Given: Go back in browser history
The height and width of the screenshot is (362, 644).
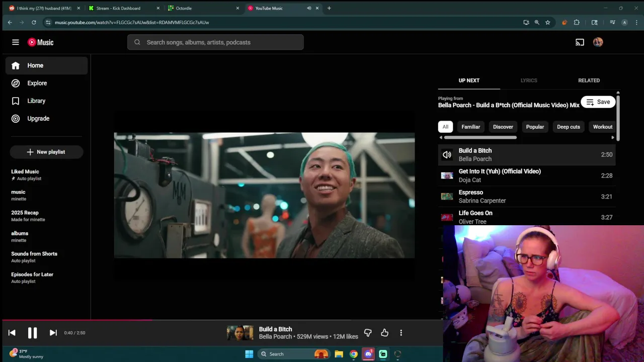Looking at the screenshot, I should click(x=10, y=22).
